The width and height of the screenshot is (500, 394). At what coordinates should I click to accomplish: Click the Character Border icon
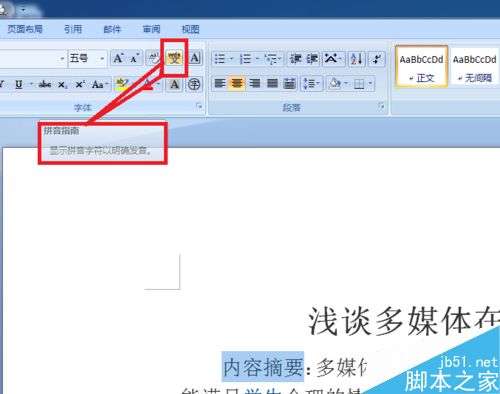tap(195, 59)
